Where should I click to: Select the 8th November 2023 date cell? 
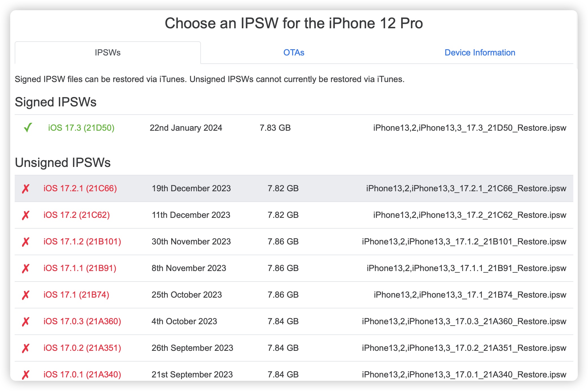(189, 268)
